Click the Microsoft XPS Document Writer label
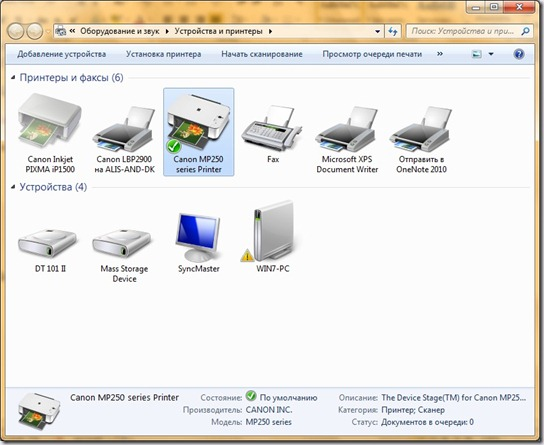Viewport: 544px width, 445px height. pos(347,164)
